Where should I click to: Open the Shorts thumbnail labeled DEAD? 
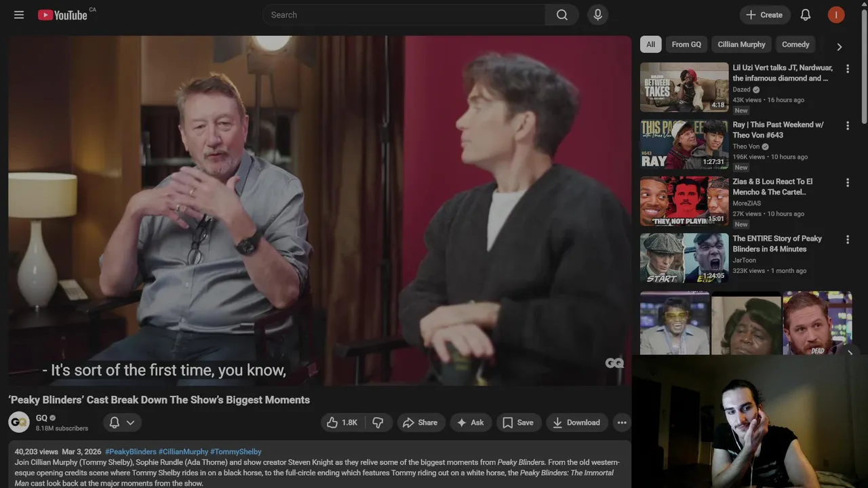tap(817, 323)
